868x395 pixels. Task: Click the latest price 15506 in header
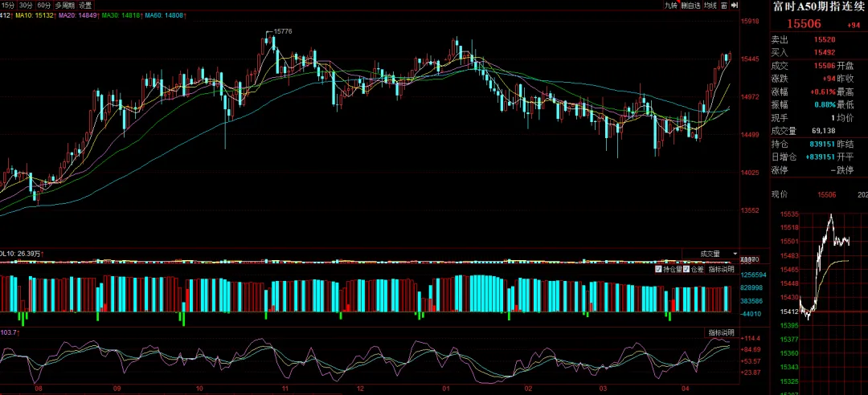[805, 24]
